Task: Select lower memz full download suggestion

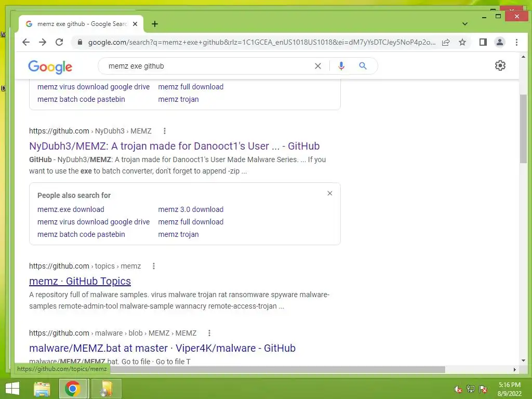Action: [x=191, y=222]
